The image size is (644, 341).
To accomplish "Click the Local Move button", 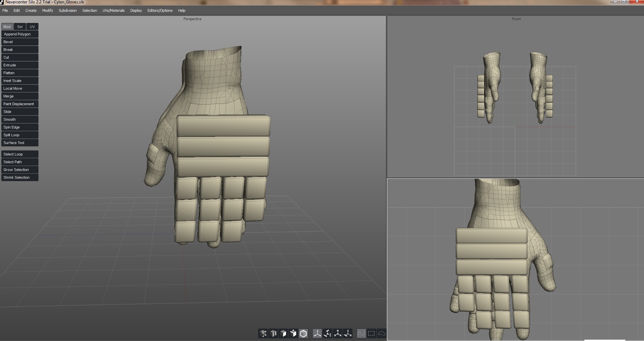I will pos(20,88).
